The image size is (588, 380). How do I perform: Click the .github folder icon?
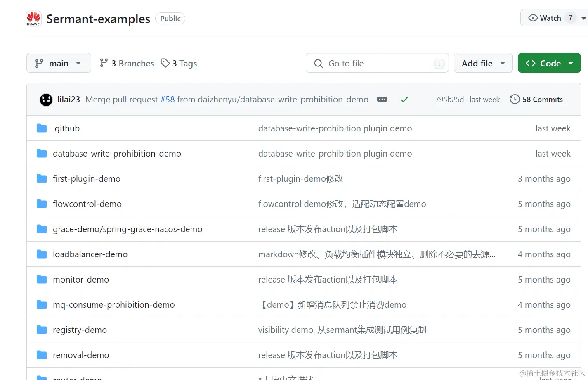point(42,128)
